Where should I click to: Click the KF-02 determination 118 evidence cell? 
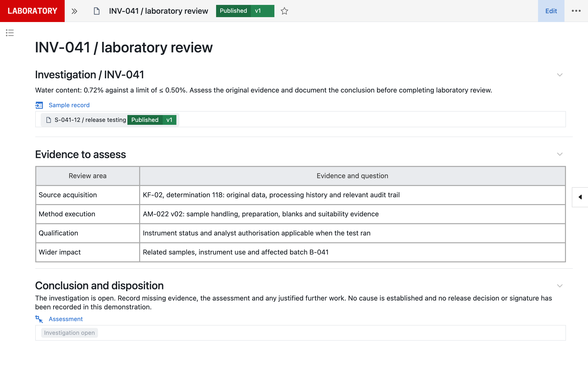pos(352,195)
